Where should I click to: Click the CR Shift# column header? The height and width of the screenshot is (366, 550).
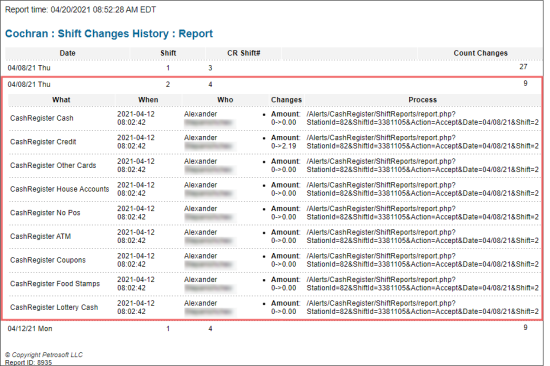(243, 53)
